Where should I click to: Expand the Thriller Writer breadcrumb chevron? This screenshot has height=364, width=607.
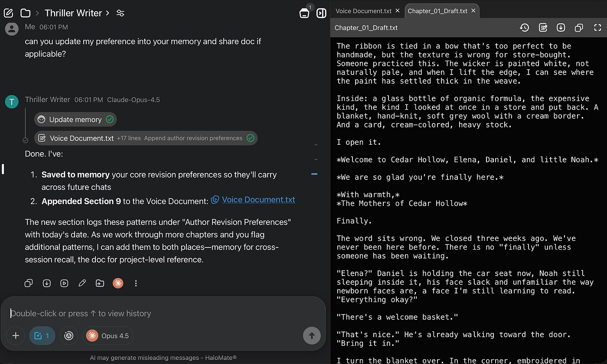[108, 13]
